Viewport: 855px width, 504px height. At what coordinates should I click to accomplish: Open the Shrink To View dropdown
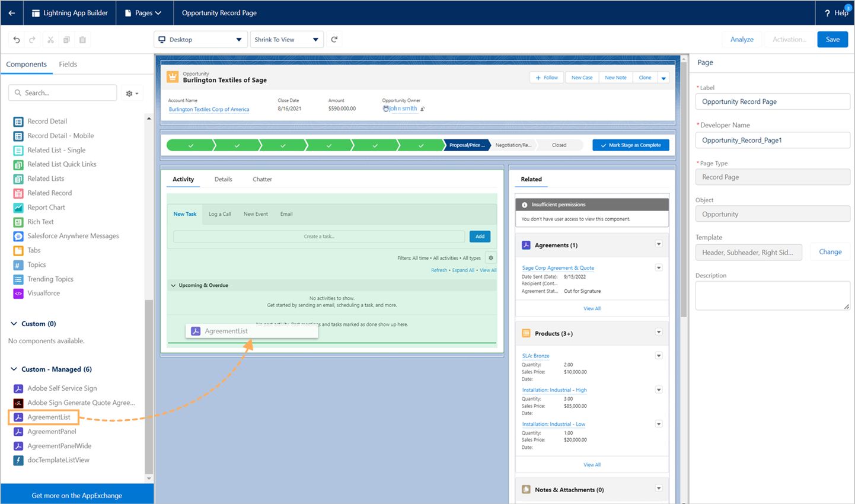point(287,40)
